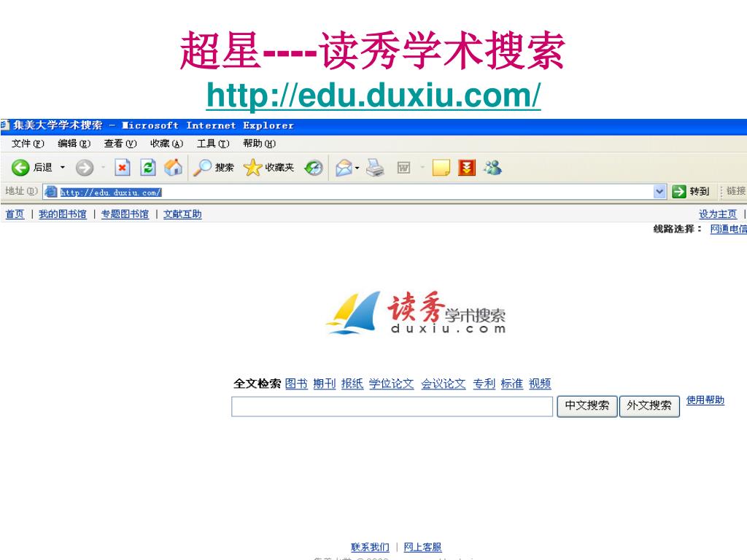Click 联系我们 footer link
Image resolution: width=747 pixels, height=560 pixels.
(x=370, y=547)
